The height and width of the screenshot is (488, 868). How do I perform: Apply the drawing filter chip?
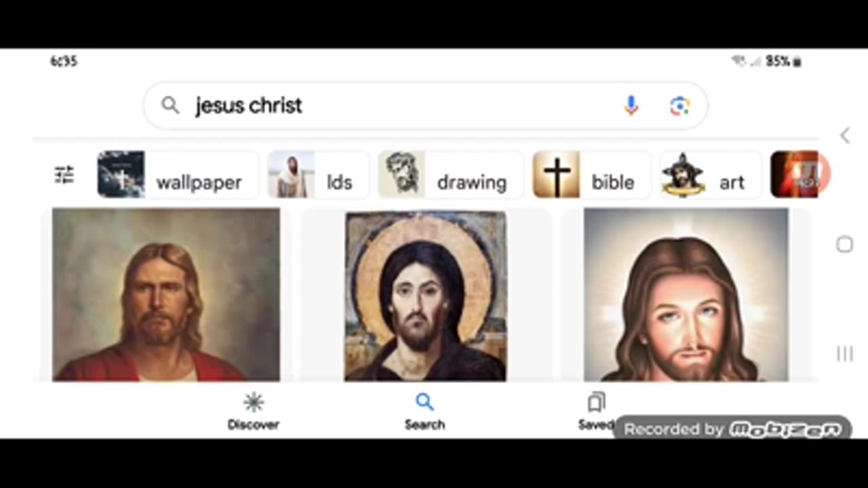tap(450, 175)
